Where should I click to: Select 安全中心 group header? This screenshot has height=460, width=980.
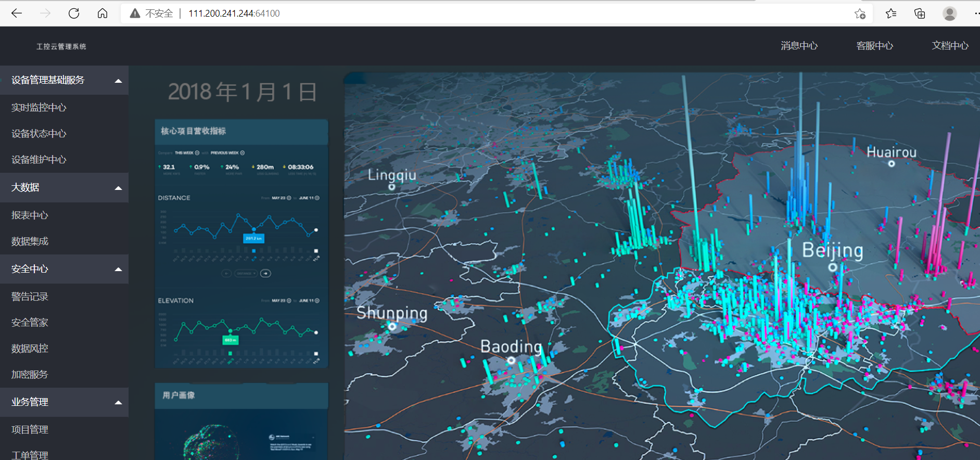point(64,269)
